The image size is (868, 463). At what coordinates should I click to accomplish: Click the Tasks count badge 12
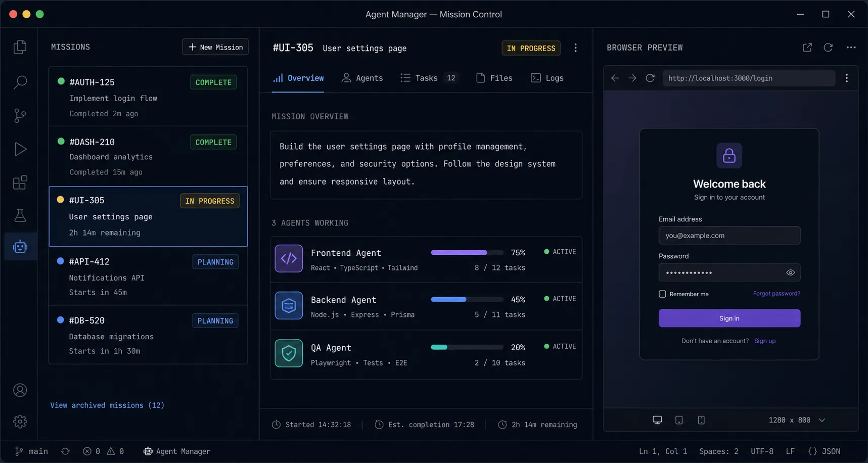pos(451,78)
